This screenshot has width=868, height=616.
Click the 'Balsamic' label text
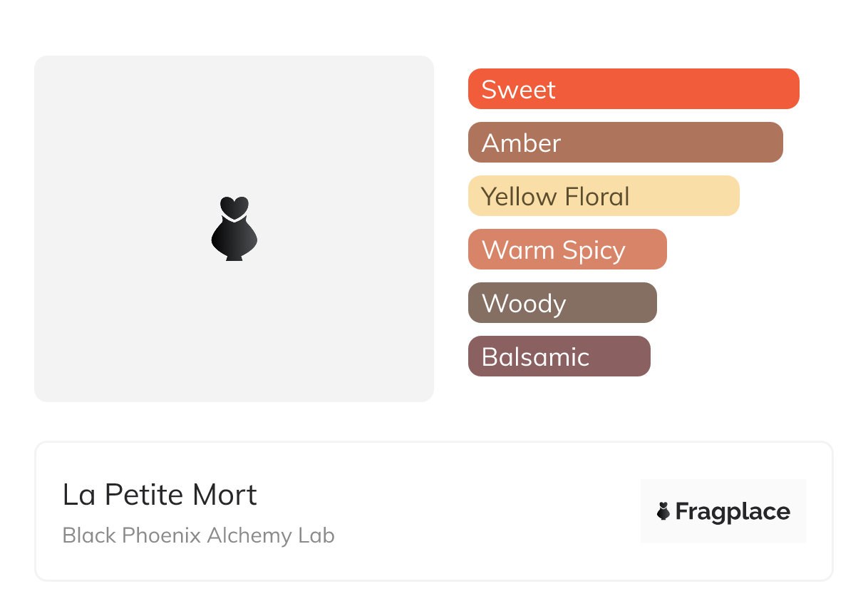click(x=535, y=357)
